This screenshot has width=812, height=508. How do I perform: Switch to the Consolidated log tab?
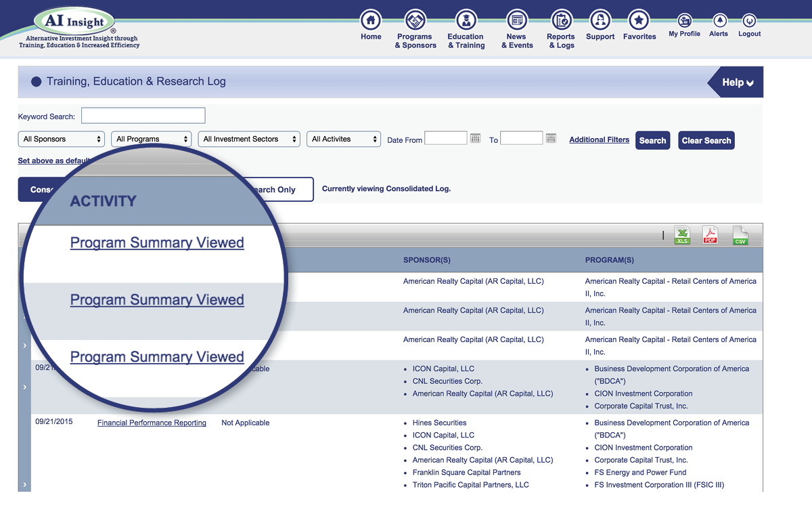pos(41,190)
